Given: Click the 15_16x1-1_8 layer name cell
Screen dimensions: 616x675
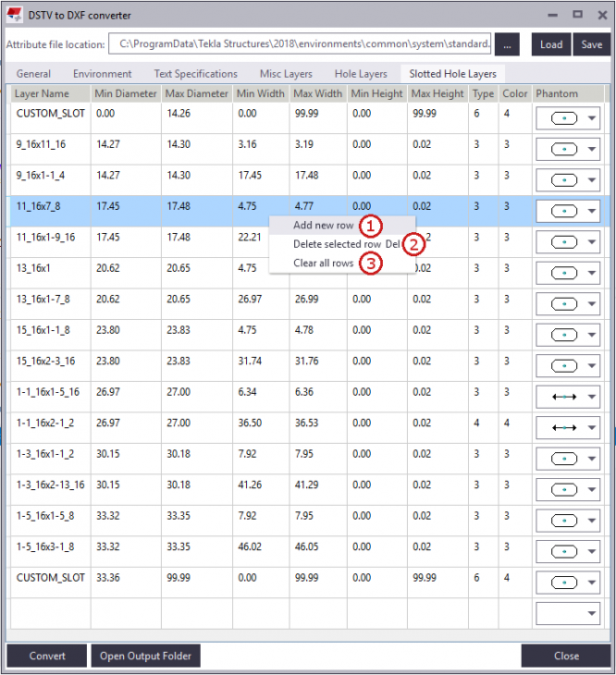Looking at the screenshot, I should pos(51,335).
